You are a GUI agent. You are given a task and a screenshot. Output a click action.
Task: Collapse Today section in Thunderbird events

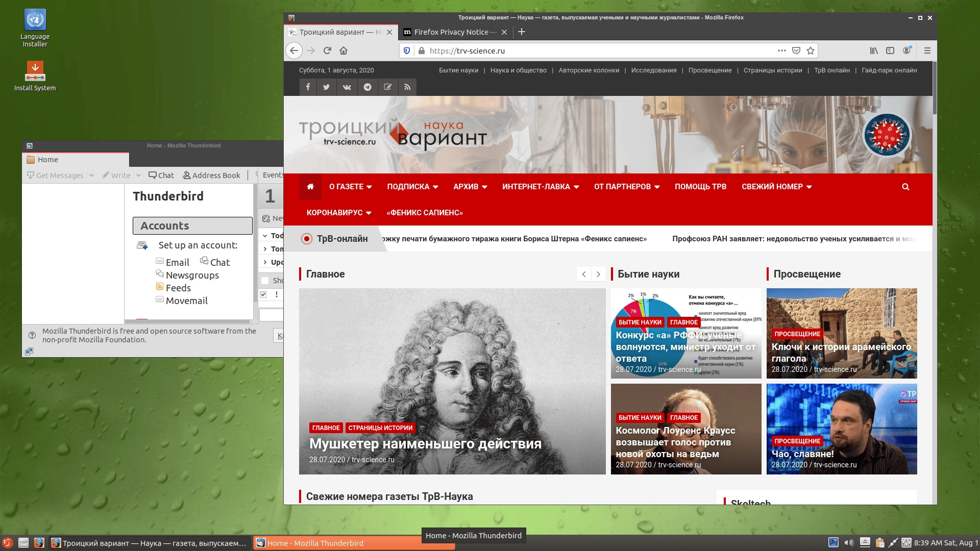tap(265, 236)
